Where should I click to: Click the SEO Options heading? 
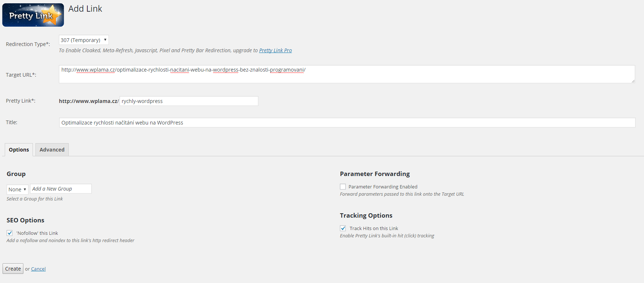pyautogui.click(x=25, y=220)
